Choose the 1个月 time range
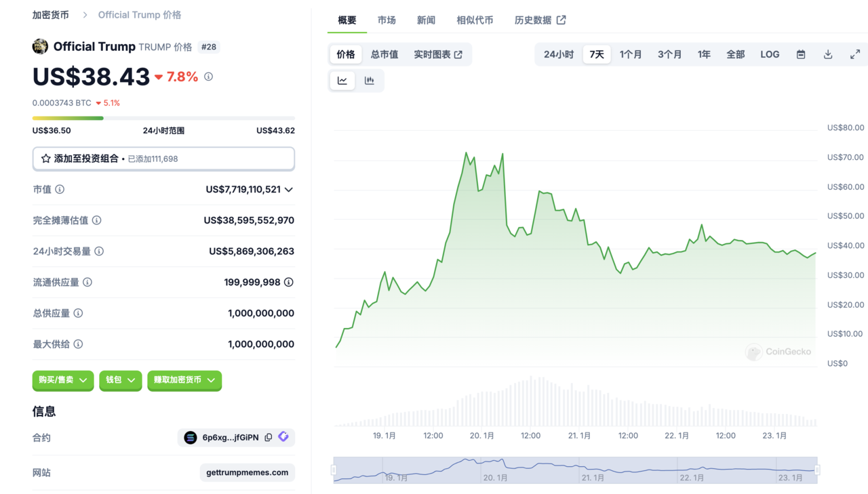 (x=631, y=54)
